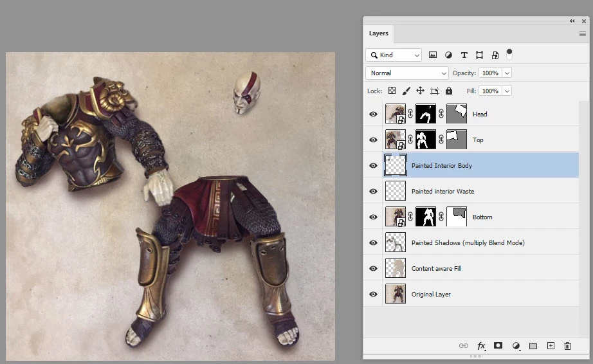Viewport: 593px width, 364px height.
Task: Hide the Head layer
Action: 374,114
